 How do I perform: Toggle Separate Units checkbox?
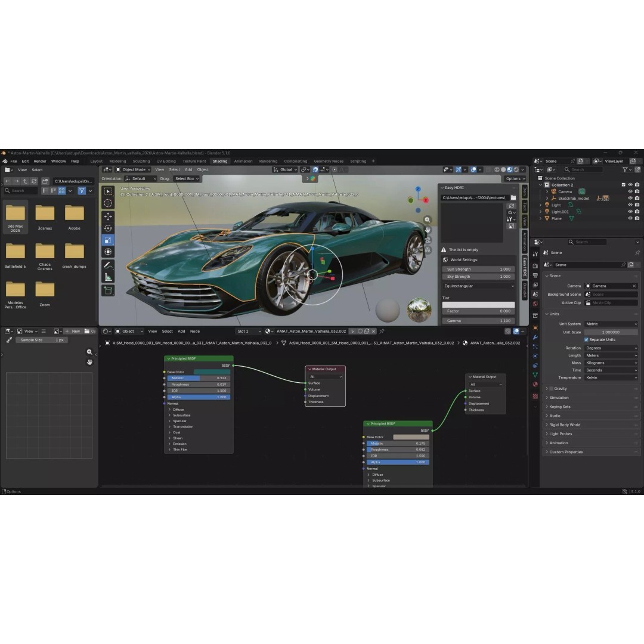tap(586, 340)
